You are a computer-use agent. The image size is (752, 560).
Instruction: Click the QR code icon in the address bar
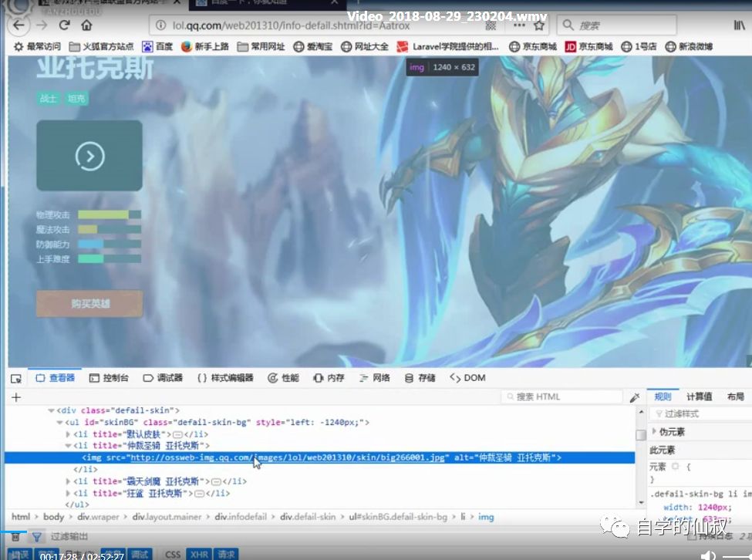[491, 26]
